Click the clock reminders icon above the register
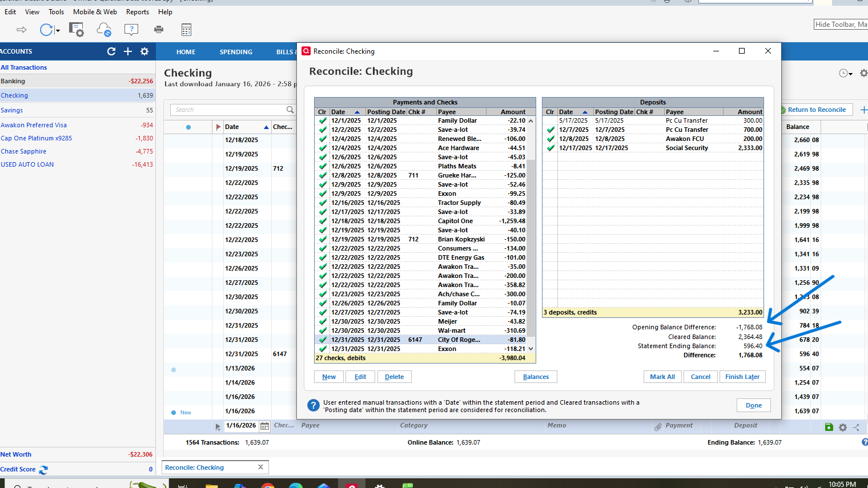Image resolution: width=868 pixels, height=488 pixels. 843,73
